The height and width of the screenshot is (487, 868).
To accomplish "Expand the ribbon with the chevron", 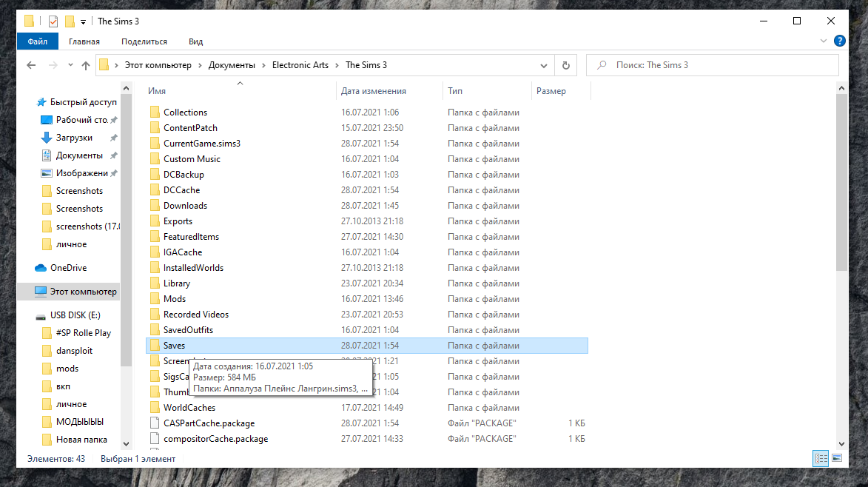I will click(x=823, y=41).
